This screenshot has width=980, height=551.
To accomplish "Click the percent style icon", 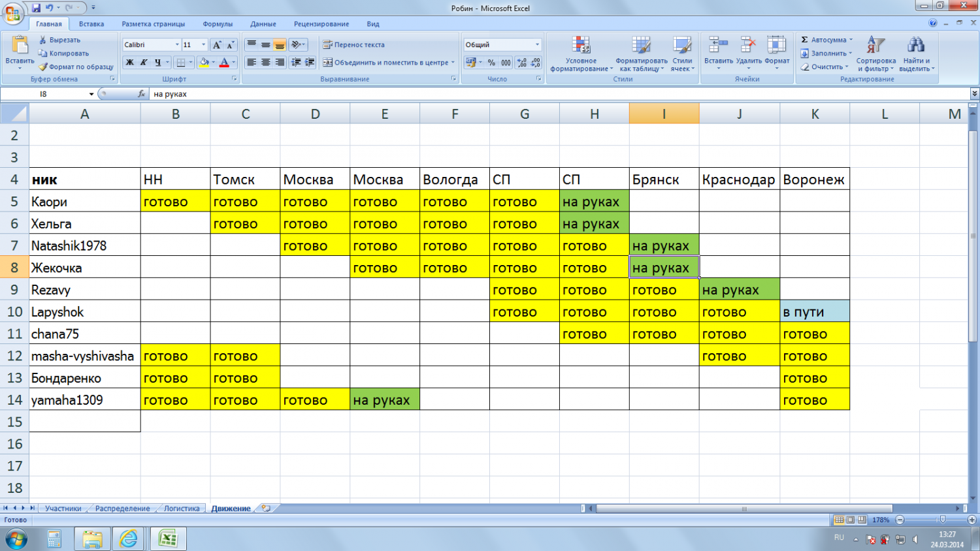I will pos(491,63).
